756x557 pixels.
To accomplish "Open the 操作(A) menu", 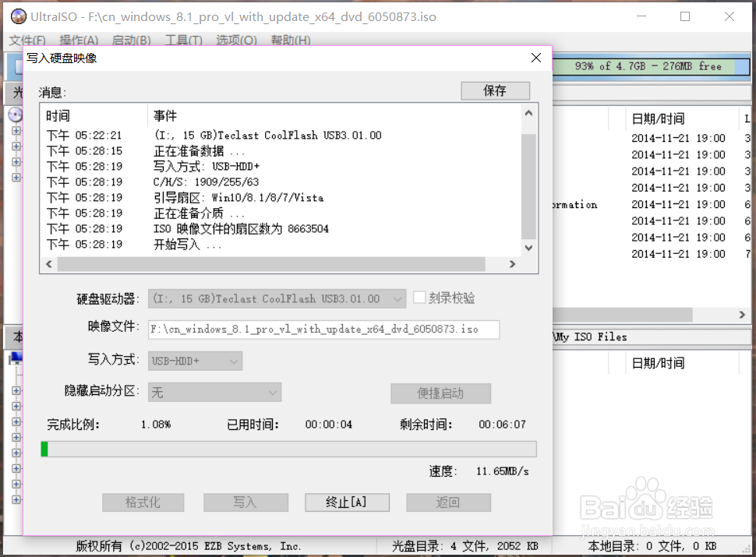I will tap(79, 41).
